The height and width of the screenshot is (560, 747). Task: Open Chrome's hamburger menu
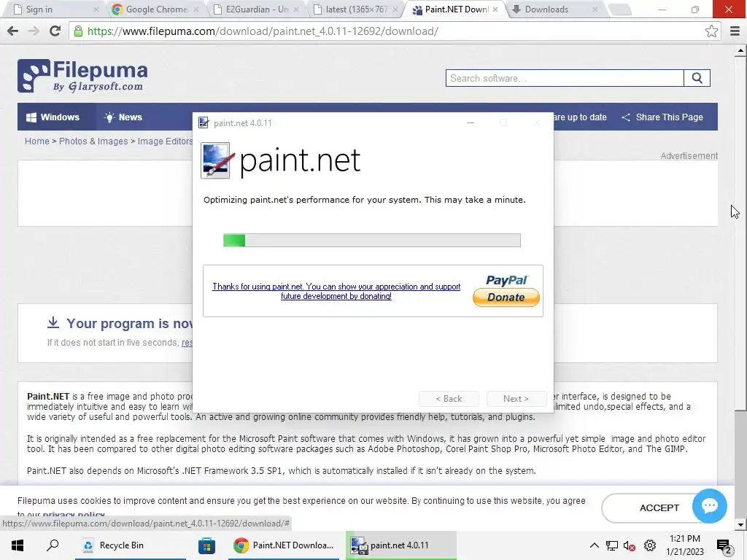tap(735, 31)
